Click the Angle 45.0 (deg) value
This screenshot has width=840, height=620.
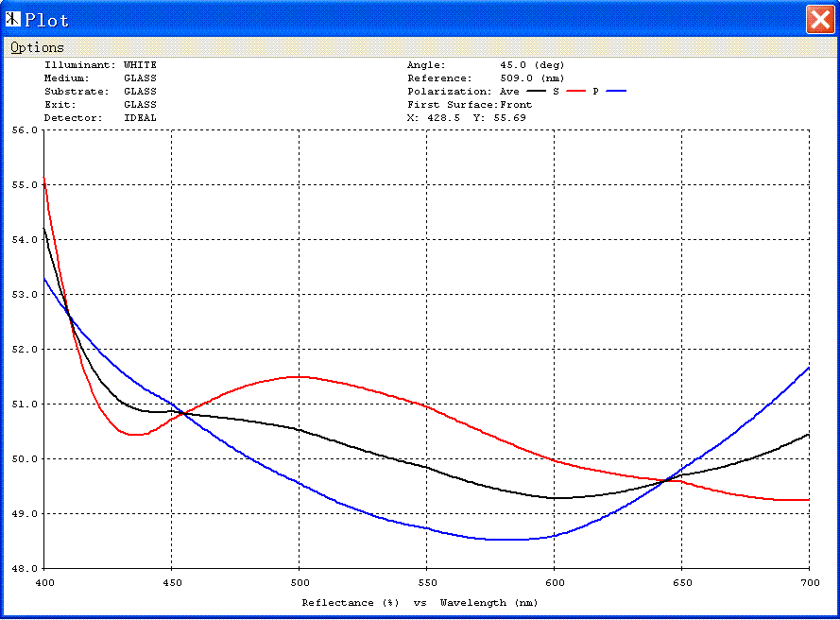click(x=532, y=65)
